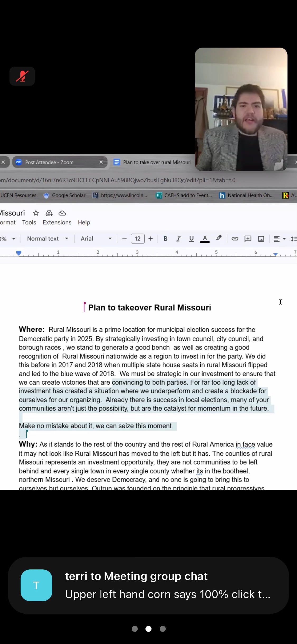The width and height of the screenshot is (297, 644).
Task: Go to the third page dot
Action: [163, 629]
